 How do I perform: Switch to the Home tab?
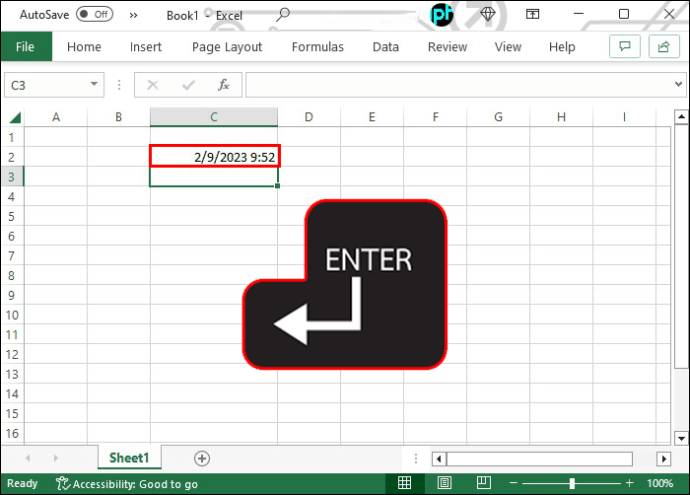coord(84,47)
